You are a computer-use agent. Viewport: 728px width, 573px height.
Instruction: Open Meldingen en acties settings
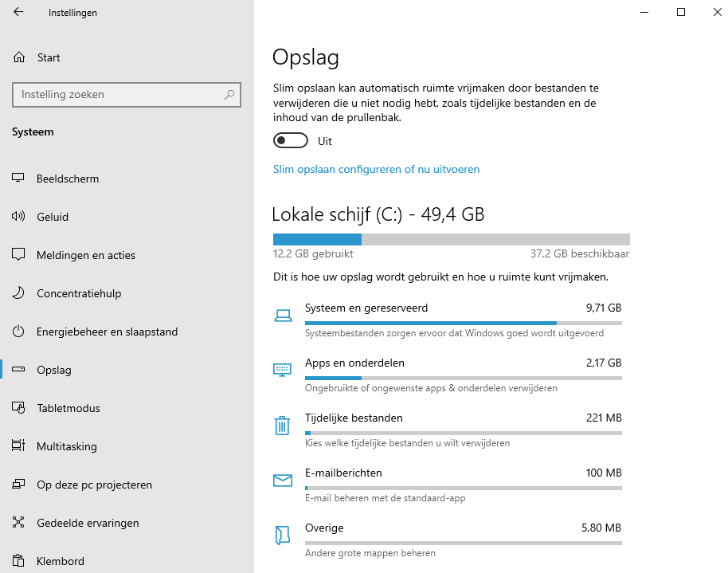pyautogui.click(x=86, y=255)
